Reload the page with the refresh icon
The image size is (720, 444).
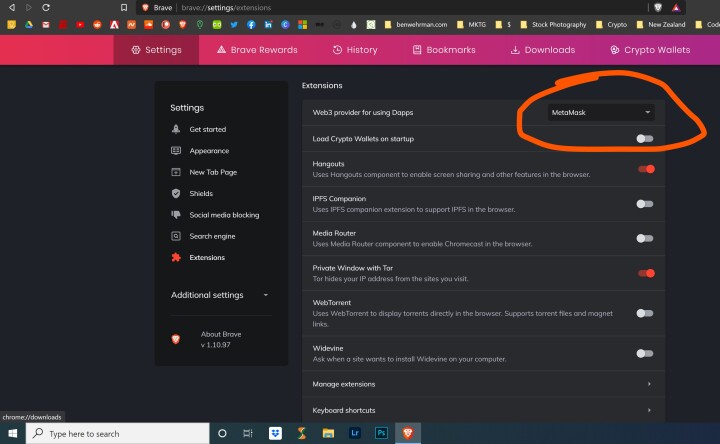point(46,7)
